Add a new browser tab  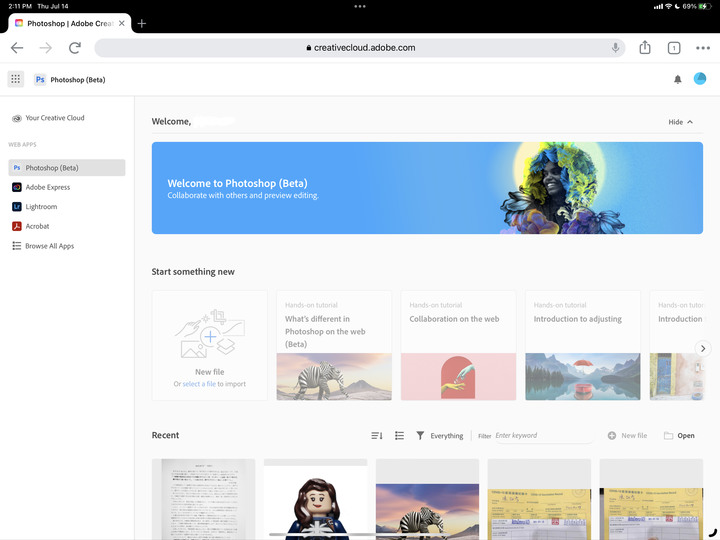point(142,23)
